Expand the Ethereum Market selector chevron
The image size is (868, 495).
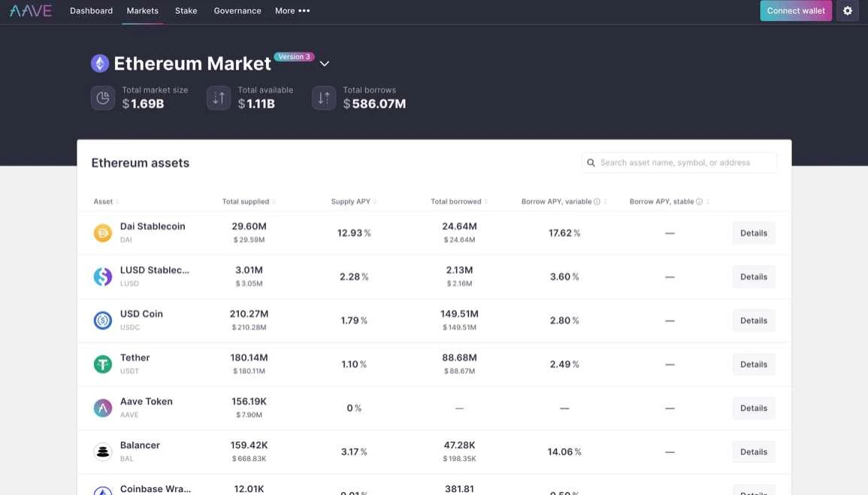pos(325,64)
